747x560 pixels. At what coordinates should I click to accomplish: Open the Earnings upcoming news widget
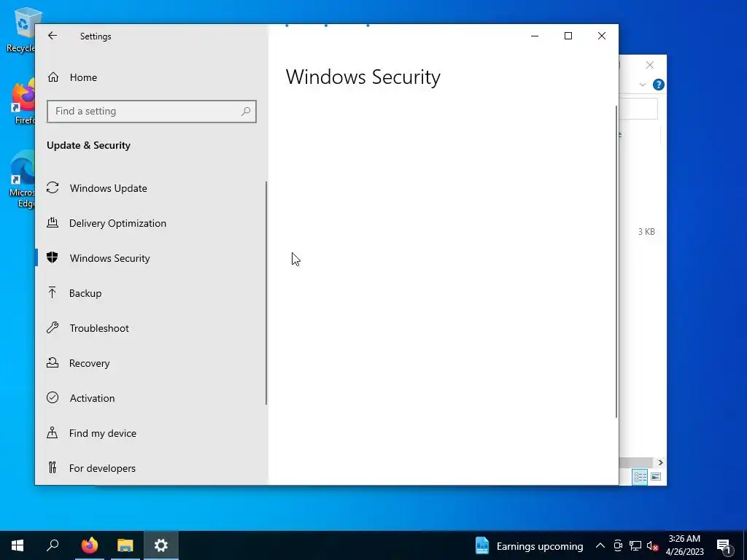point(530,545)
